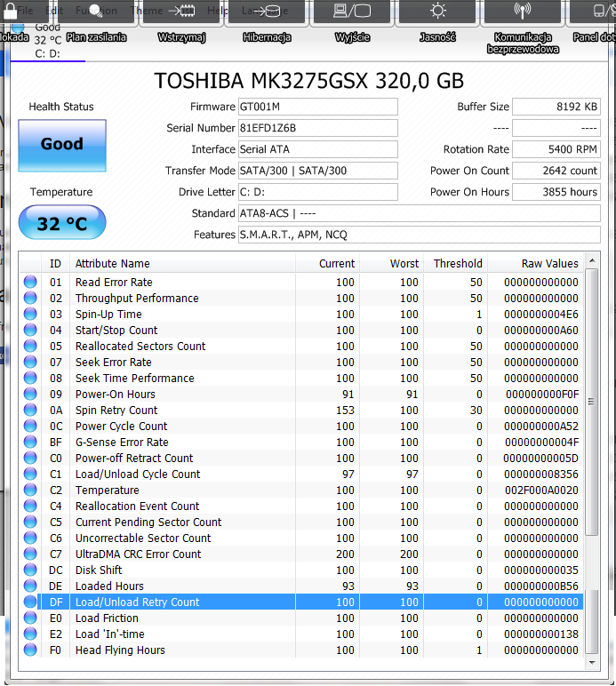
Task: Open the Help menu
Action: coord(218,10)
